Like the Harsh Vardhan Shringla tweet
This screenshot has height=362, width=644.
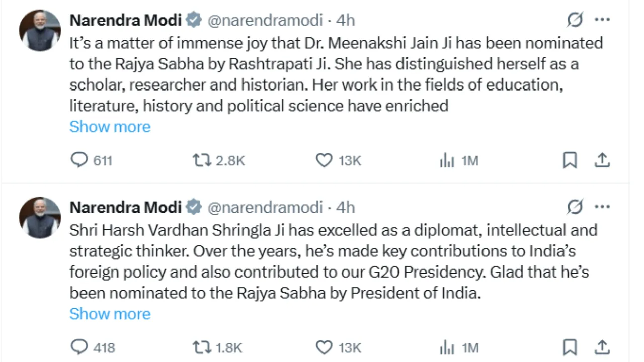click(324, 347)
